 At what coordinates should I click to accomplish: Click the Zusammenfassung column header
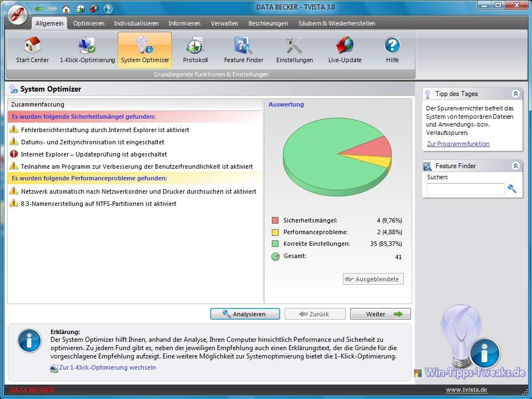pyautogui.click(x=135, y=104)
